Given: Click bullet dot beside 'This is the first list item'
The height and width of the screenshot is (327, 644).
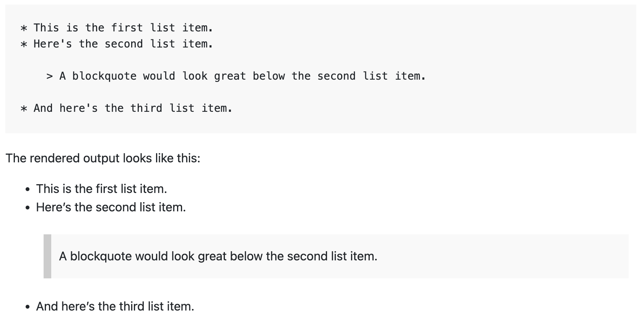Looking at the screenshot, I should [27, 190].
